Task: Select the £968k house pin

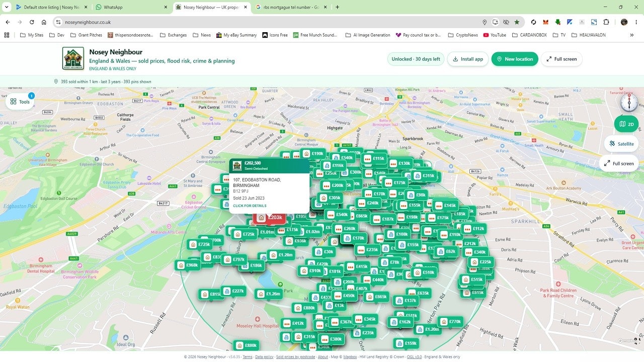Action: point(188,265)
